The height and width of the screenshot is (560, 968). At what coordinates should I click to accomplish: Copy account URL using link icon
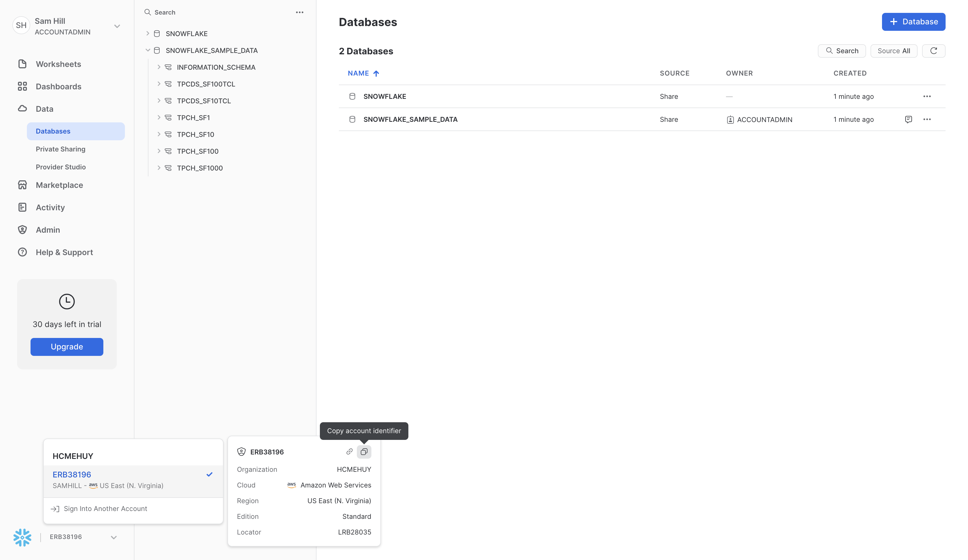click(349, 452)
